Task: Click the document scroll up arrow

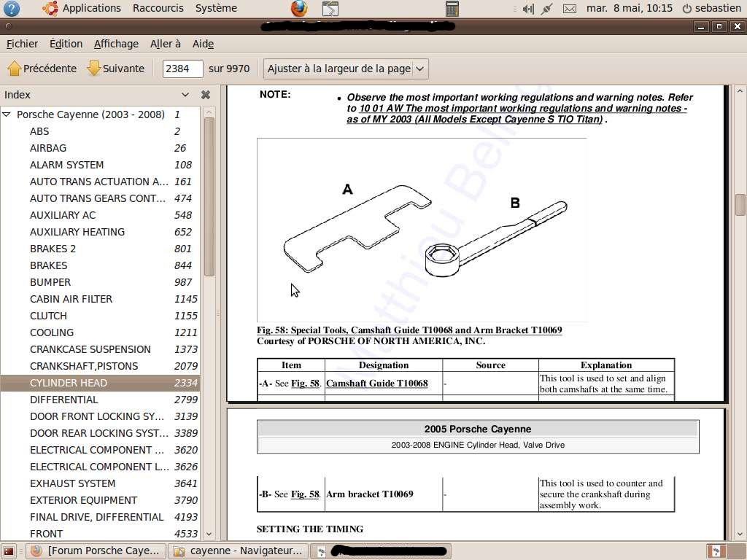Action: point(740,91)
